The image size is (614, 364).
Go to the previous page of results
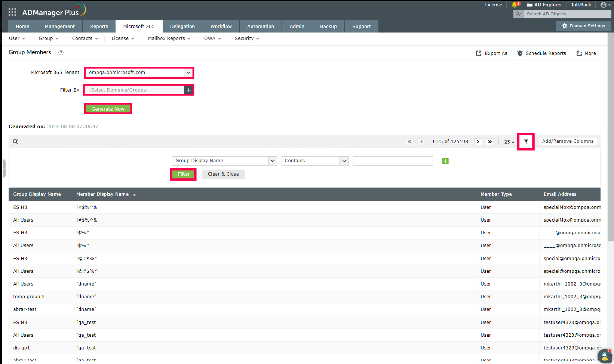click(421, 142)
